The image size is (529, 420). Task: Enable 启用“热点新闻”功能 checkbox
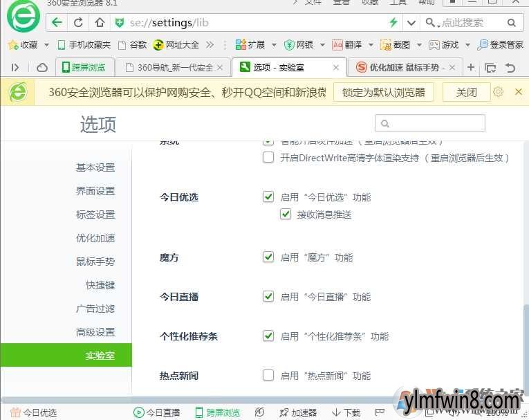point(268,375)
